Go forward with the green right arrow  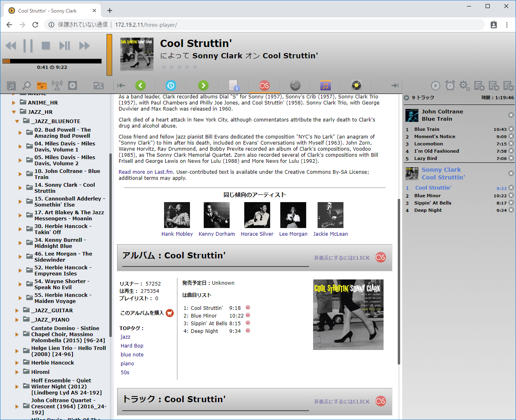pos(203,85)
